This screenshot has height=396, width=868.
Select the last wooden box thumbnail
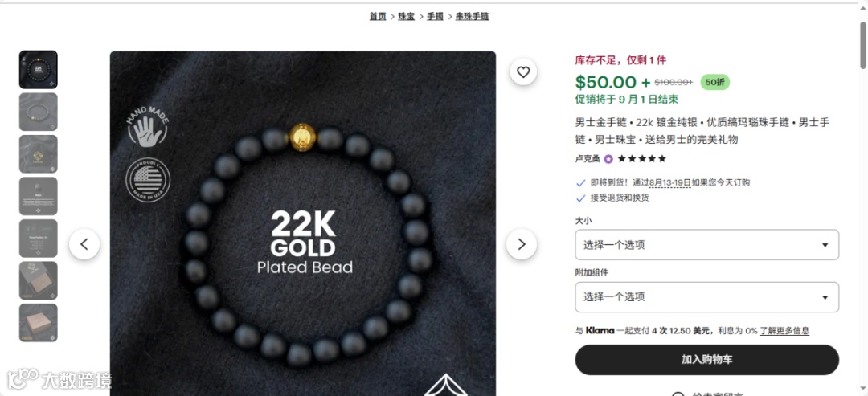pyautogui.click(x=39, y=322)
